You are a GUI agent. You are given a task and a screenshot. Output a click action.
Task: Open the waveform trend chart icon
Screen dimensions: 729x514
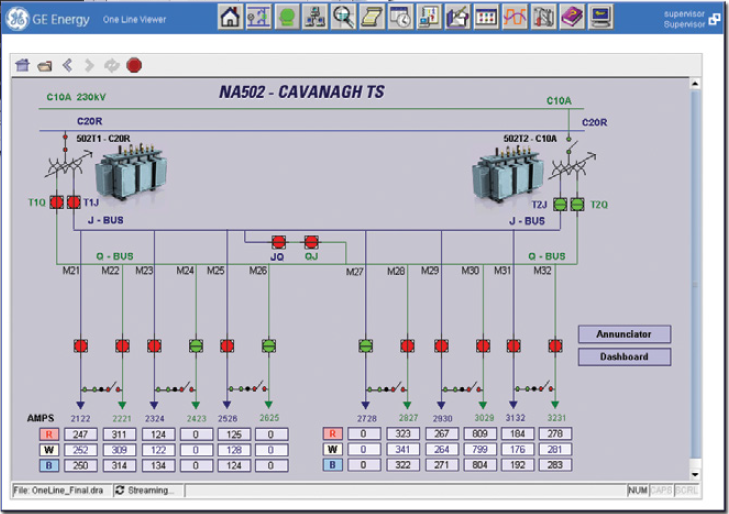pos(515,17)
